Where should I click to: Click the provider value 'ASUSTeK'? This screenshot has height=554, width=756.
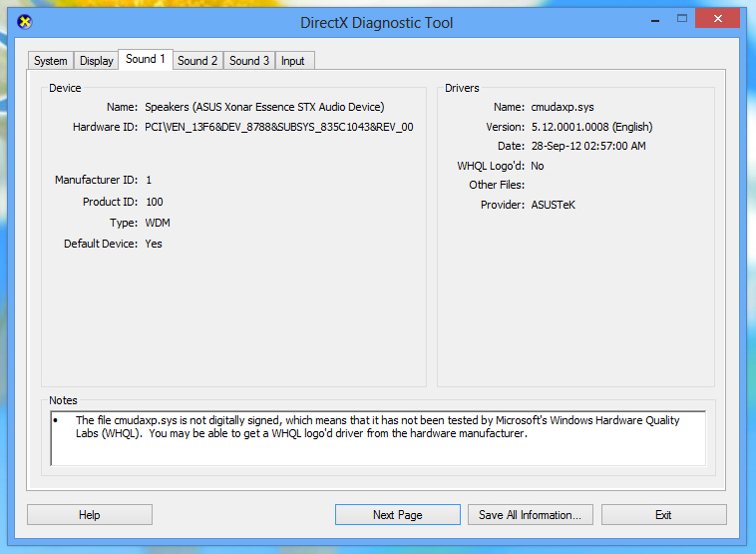coord(553,205)
